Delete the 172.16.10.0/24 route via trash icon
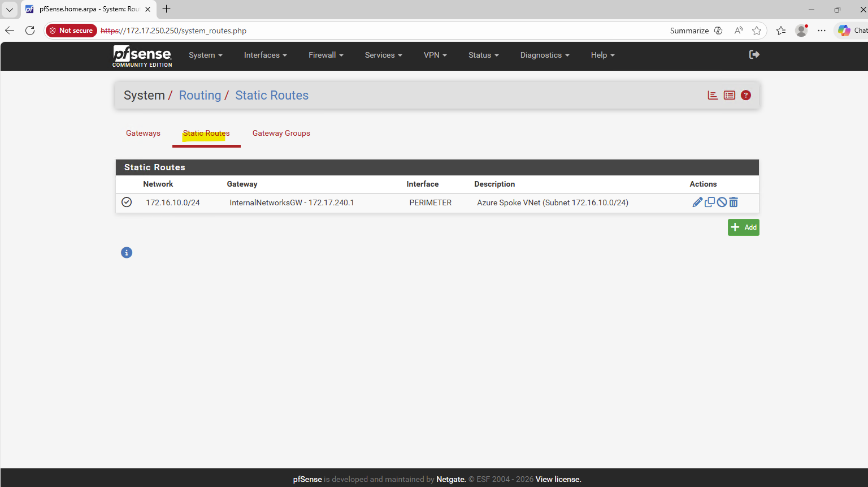The height and width of the screenshot is (487, 868). [734, 202]
